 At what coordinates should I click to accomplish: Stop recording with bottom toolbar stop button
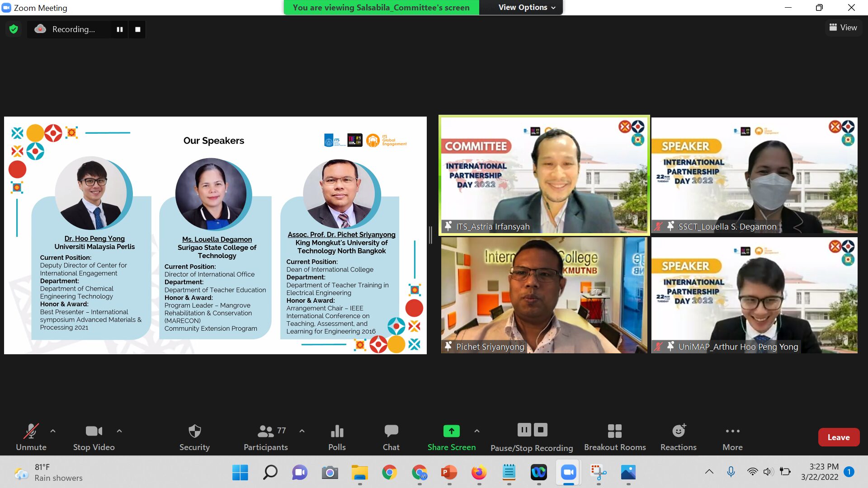541,430
